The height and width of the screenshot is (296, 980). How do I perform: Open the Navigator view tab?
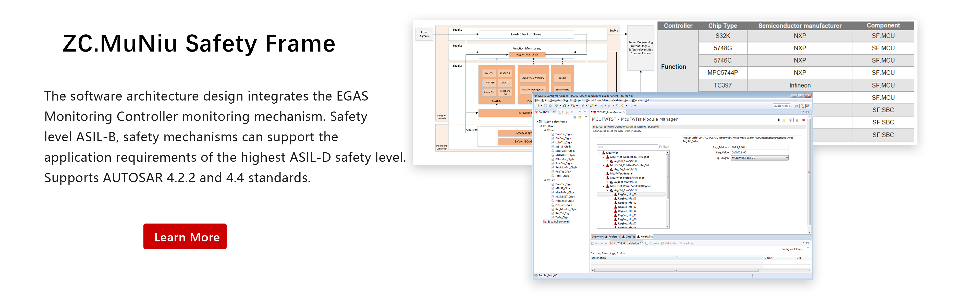[x=688, y=243]
